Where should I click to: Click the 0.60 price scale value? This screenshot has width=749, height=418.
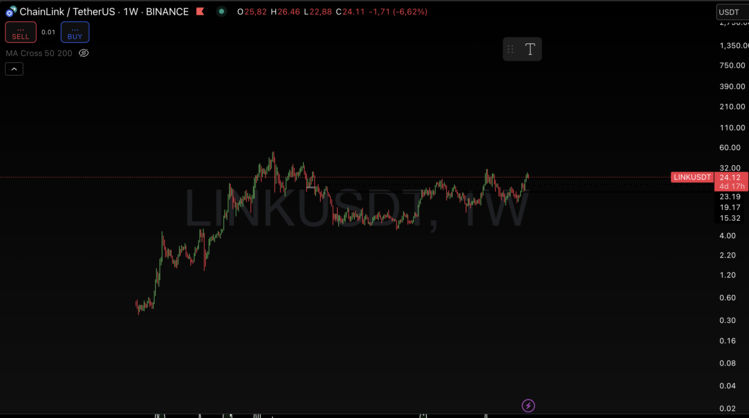pyautogui.click(x=728, y=298)
